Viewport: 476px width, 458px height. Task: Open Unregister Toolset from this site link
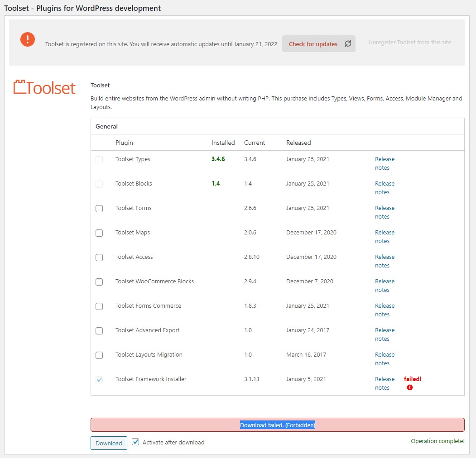tap(409, 43)
